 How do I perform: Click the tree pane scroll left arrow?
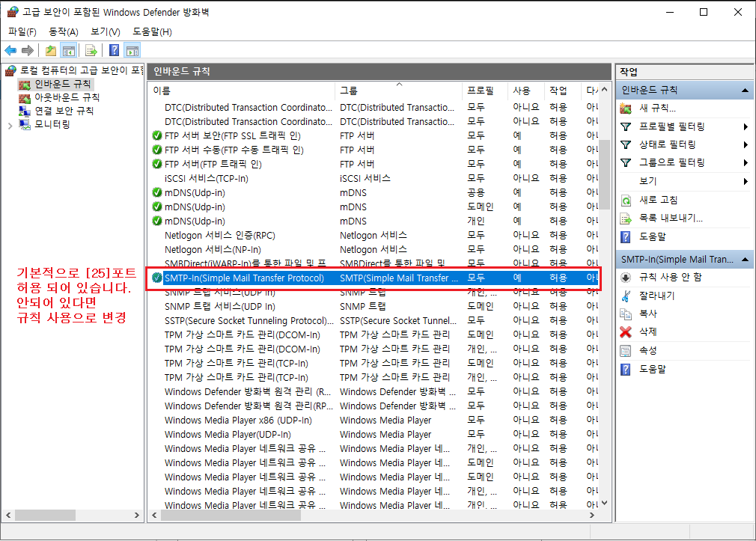click(8, 516)
